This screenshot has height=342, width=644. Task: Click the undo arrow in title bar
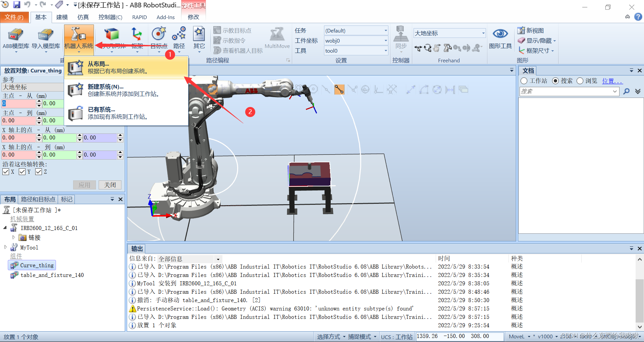pos(28,5)
